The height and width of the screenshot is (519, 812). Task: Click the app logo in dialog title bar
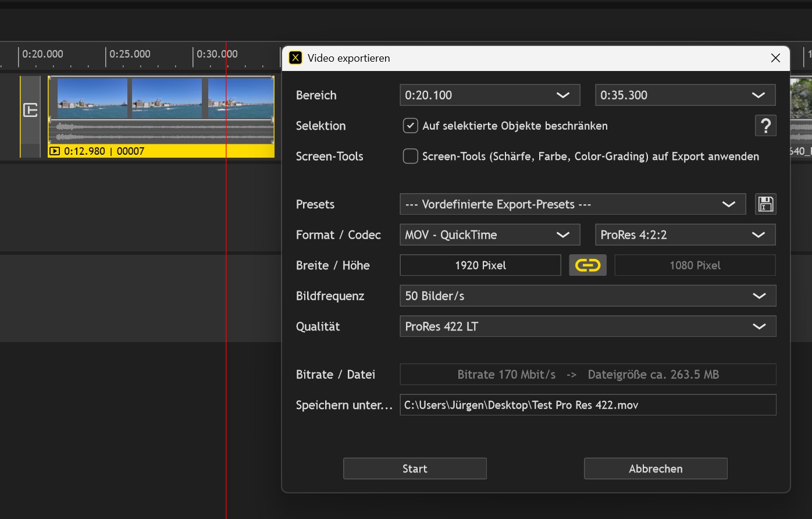click(295, 58)
